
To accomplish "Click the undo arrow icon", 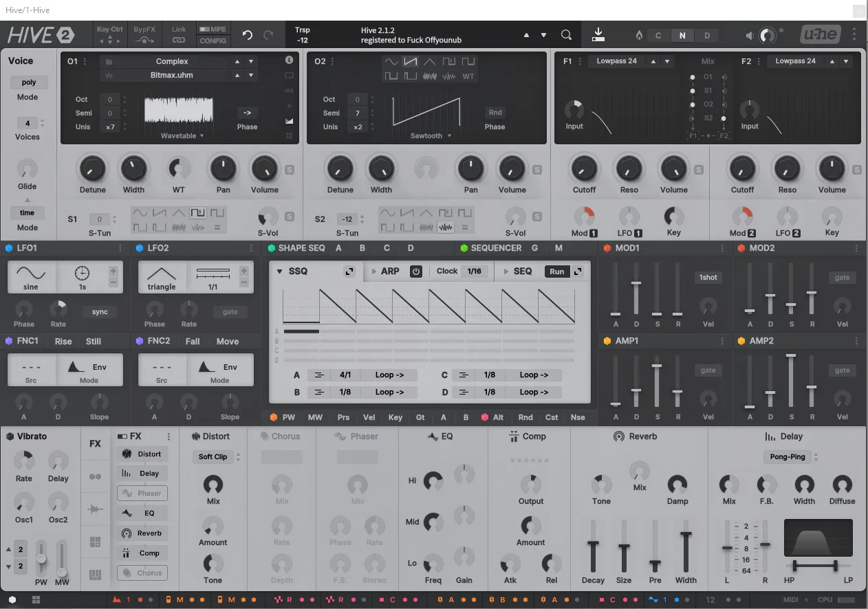I will coord(248,35).
